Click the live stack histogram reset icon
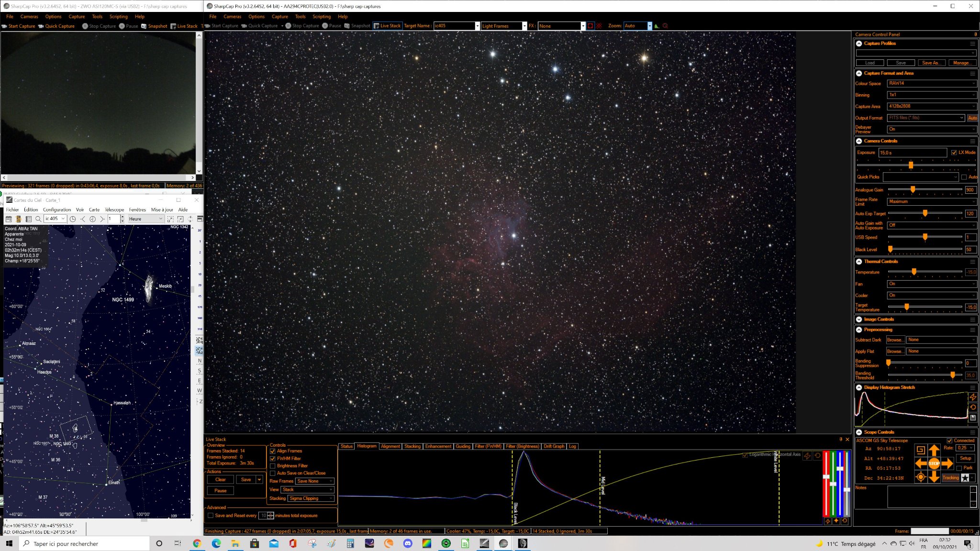The width and height of the screenshot is (980, 551). [x=817, y=456]
